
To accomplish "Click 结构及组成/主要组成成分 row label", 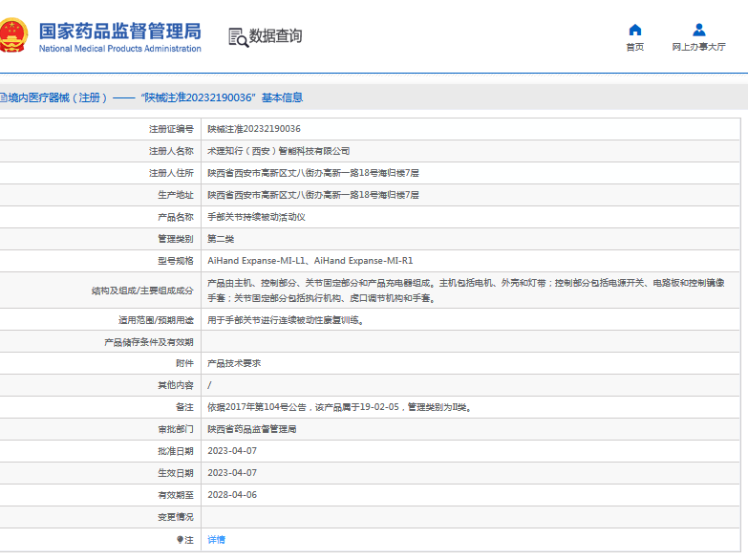I will pyautogui.click(x=142, y=291).
